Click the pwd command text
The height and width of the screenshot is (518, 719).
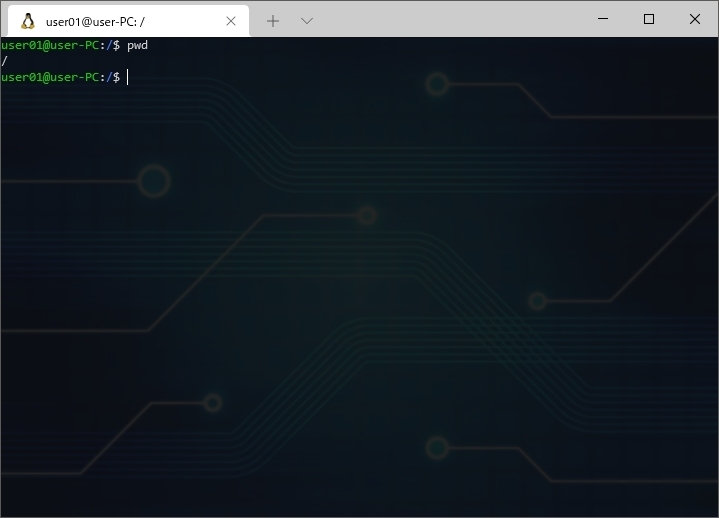(x=137, y=46)
